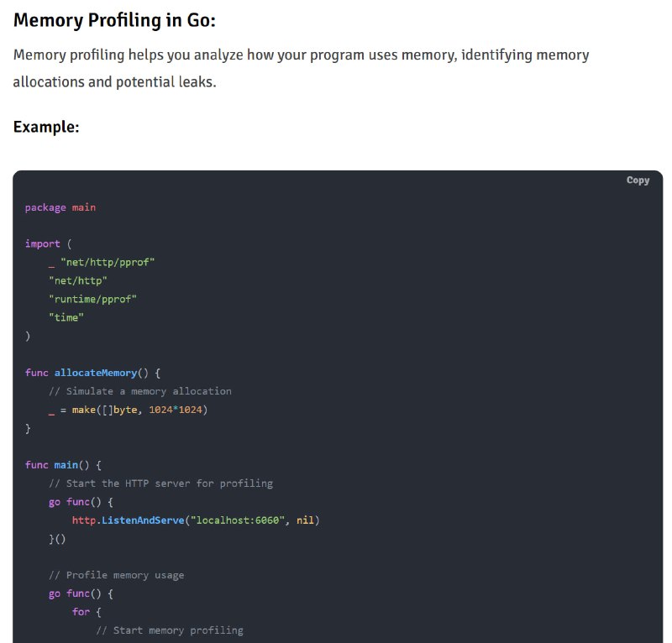Click the allocateMemory function name

point(96,373)
